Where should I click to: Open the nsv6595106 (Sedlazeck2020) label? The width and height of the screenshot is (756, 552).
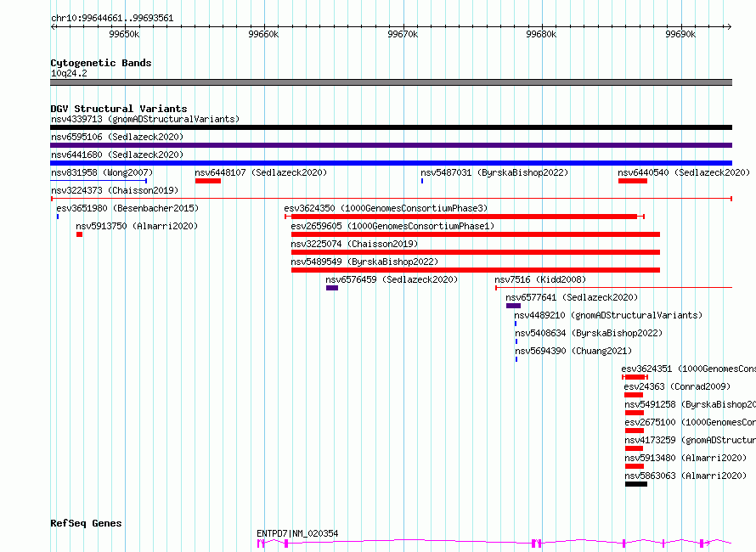(x=117, y=137)
